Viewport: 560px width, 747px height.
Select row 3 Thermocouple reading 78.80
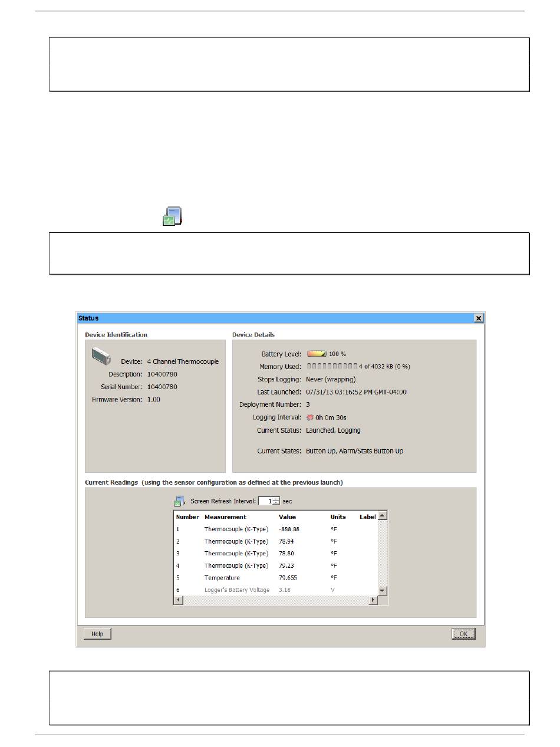[275, 554]
